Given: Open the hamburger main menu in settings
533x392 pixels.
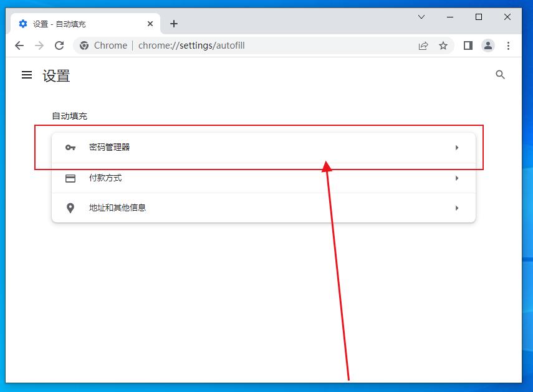Looking at the screenshot, I should [27, 75].
